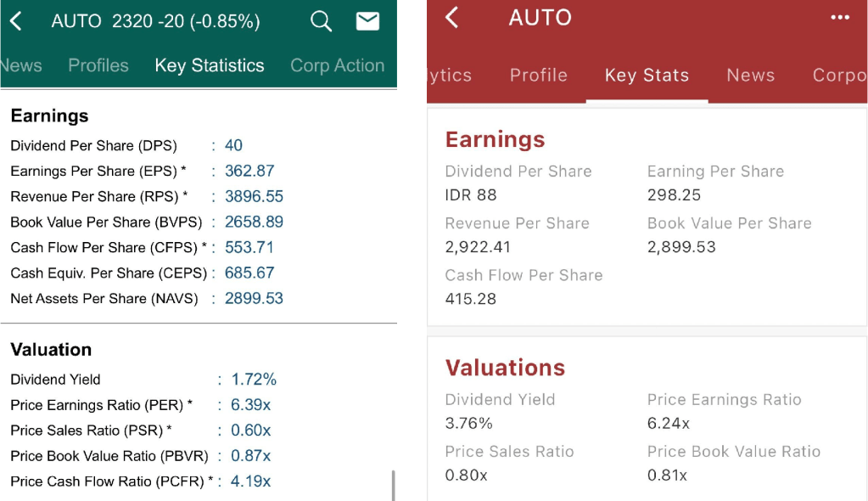This screenshot has height=501, width=868.
Task: Go to the News tab in green app
Action: 22,65
